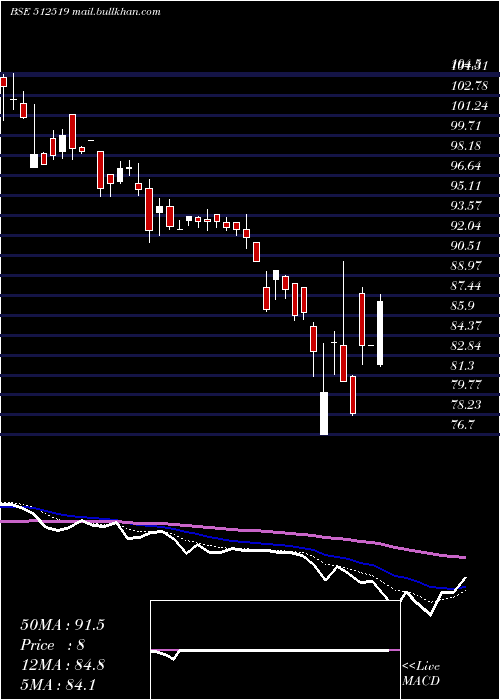This screenshot has width=500, height=700.
Task: Click the BSE 512519 mail.bullkhan.com header text
Action: pyautogui.click(x=85, y=12)
